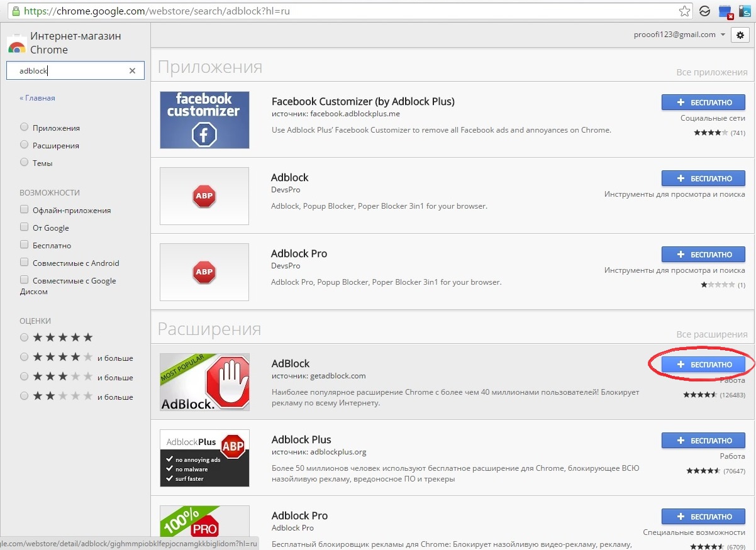Select four stars and more rating filter

(25, 357)
